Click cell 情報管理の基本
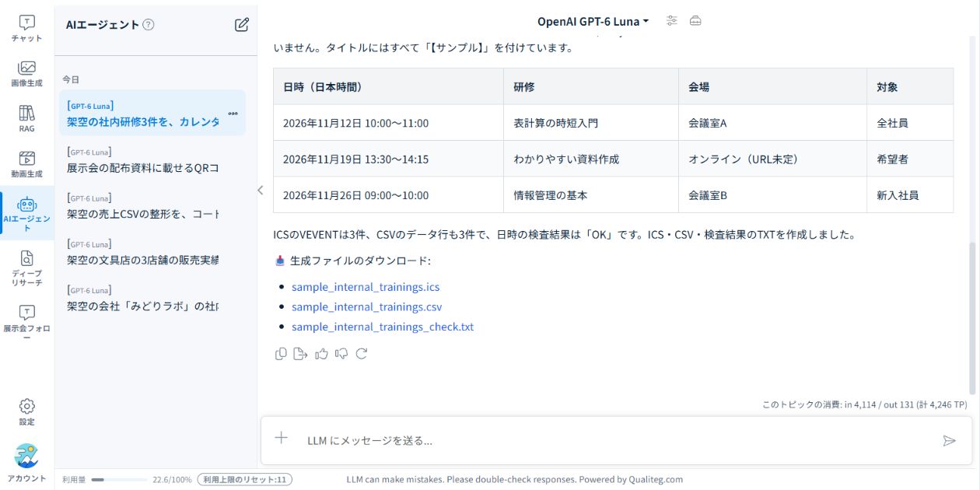Screen dimensions: 980x490 coord(591,195)
